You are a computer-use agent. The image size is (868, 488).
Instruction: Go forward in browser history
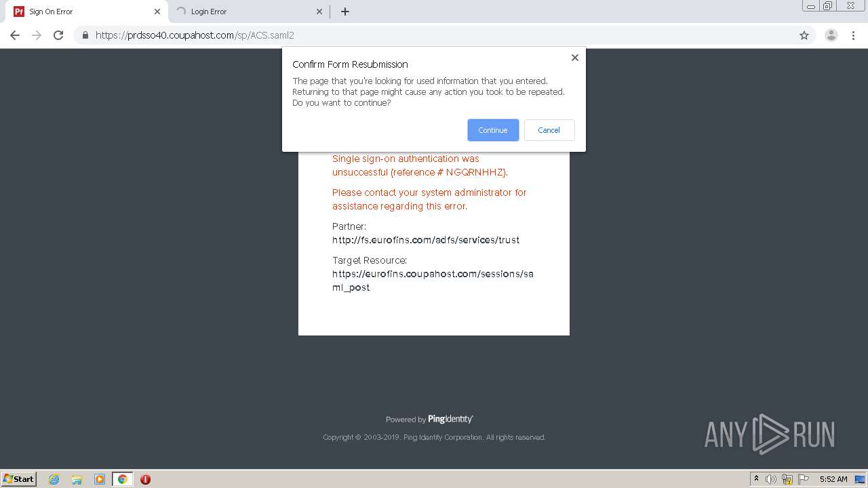(x=37, y=35)
